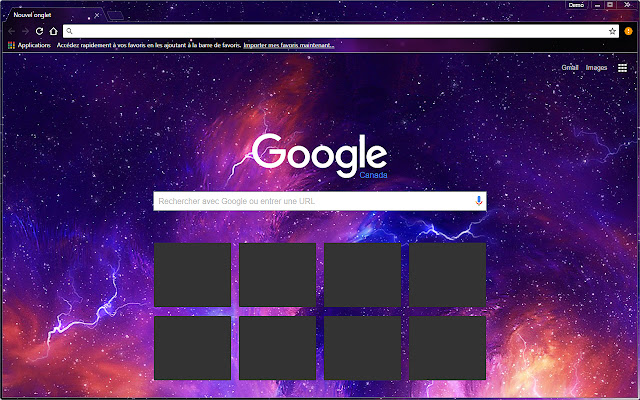Open the Google apps grid icon

(x=622, y=68)
